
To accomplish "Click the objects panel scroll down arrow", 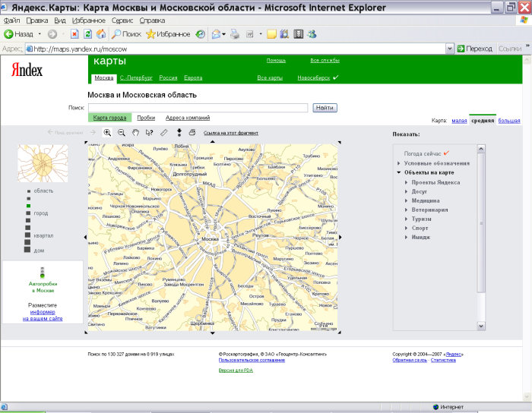I will click(481, 326).
